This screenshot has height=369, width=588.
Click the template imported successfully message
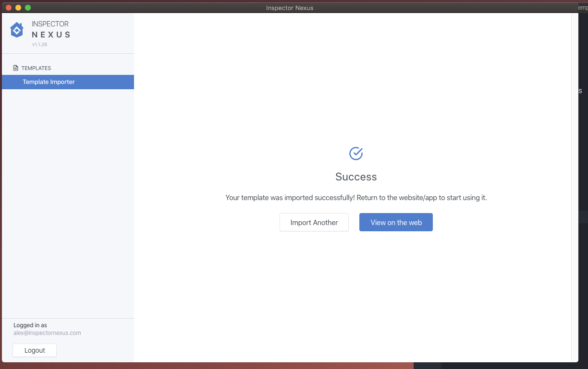356,198
